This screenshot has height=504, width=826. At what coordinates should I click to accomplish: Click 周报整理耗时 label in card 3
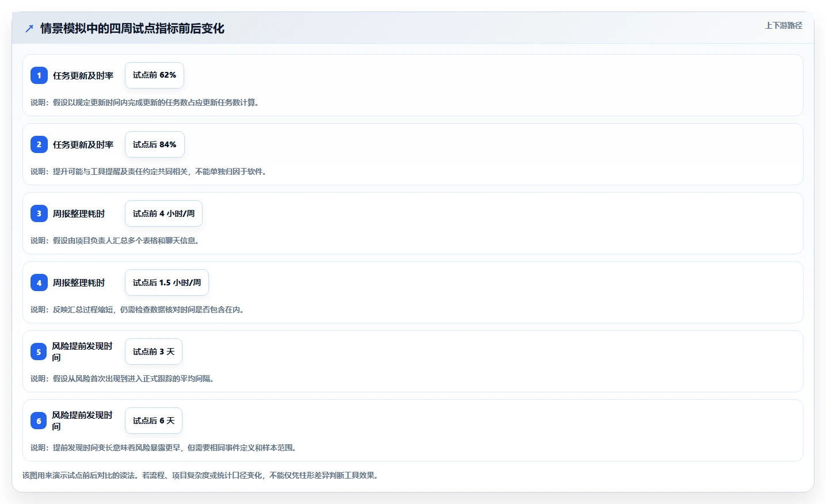79,213
